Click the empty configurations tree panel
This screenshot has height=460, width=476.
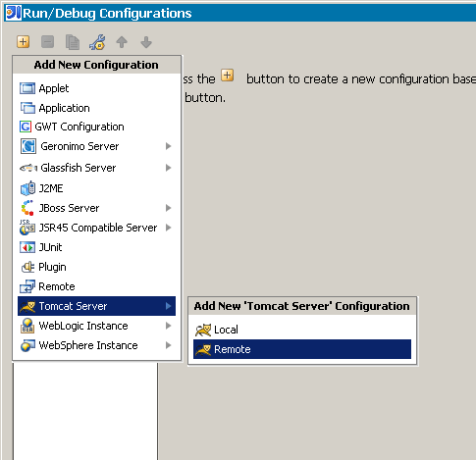point(85,411)
